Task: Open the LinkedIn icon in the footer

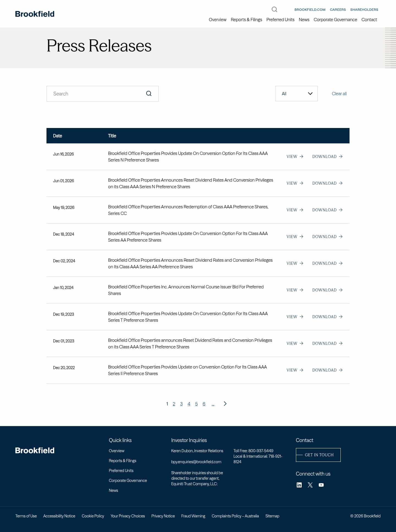Action: 299,485
